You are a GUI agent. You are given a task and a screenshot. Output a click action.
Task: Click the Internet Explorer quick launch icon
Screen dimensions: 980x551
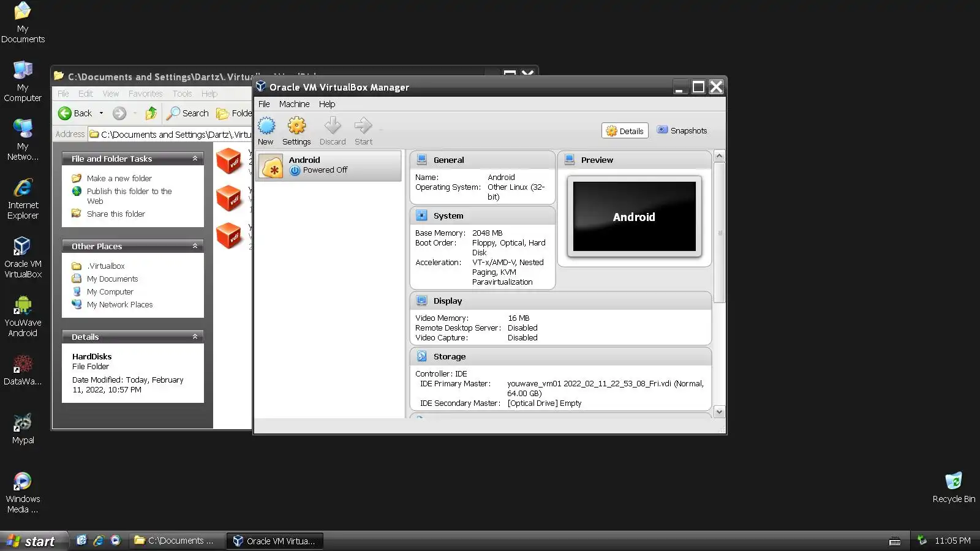98,540
